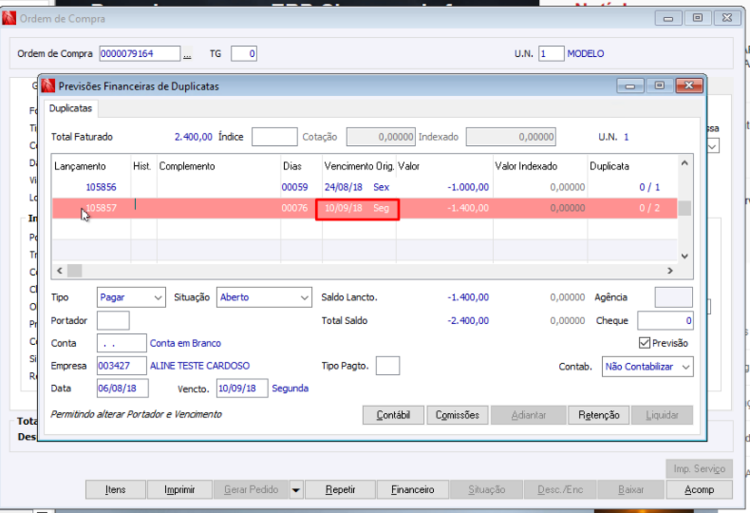Click the Previsões Financeiras window title icon
The image size is (750, 513).
click(x=48, y=86)
